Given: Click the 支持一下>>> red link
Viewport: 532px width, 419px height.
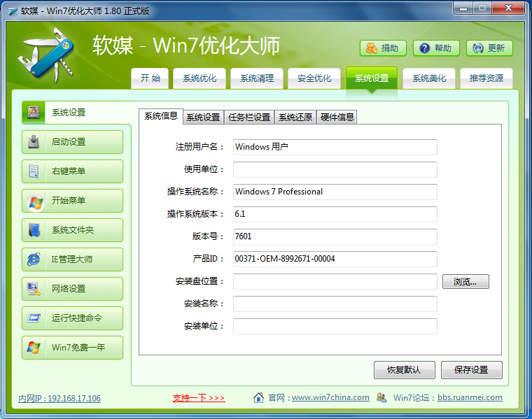Looking at the screenshot, I should coord(199,397).
